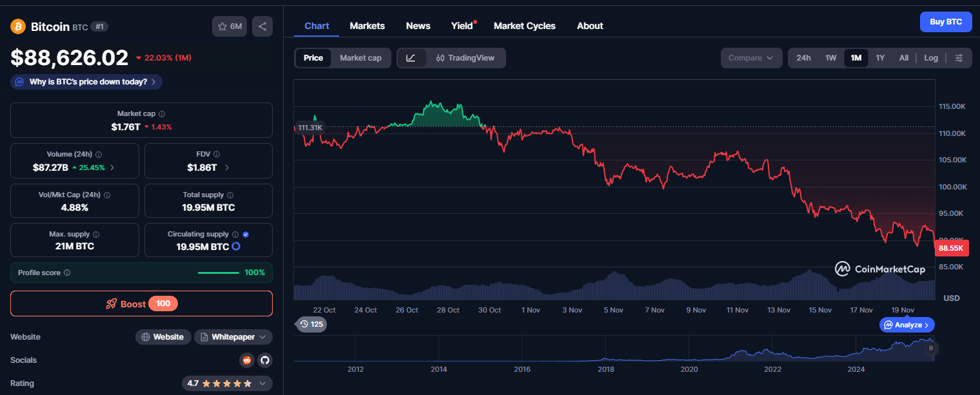Select the 1Y timeframe option

880,57
